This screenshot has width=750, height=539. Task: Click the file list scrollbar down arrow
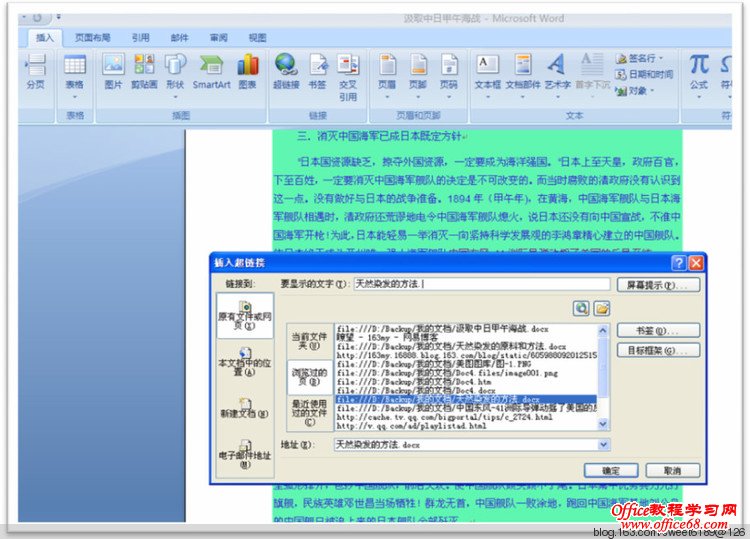[603, 423]
